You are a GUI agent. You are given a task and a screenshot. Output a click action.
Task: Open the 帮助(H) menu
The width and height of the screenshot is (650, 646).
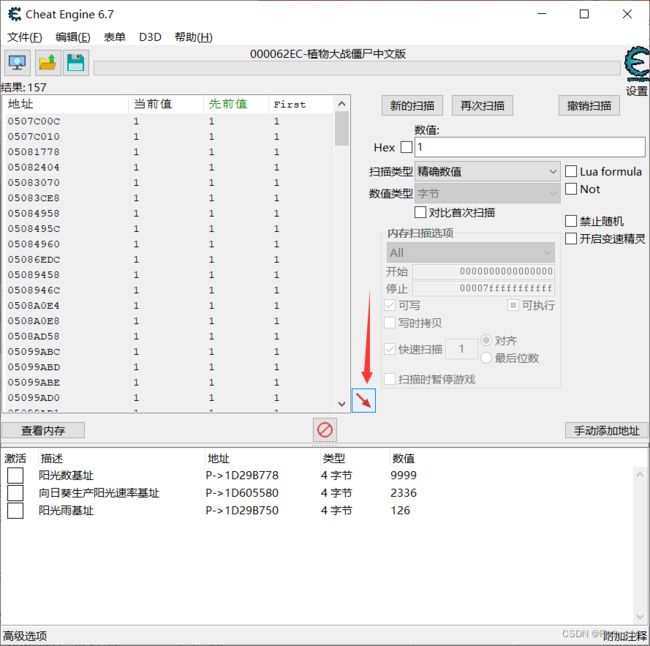[x=194, y=37]
